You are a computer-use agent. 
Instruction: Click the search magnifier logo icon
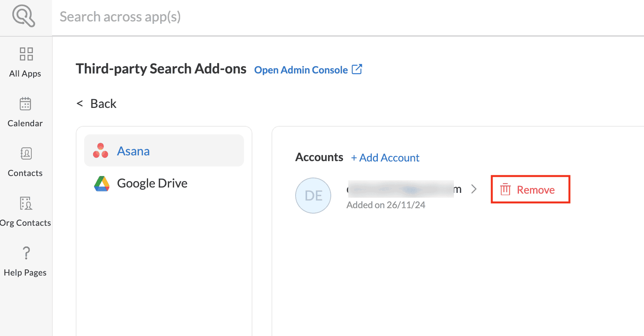[24, 16]
